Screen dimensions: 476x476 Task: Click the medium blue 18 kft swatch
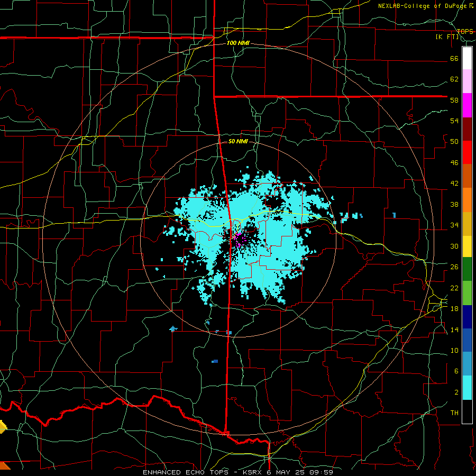click(467, 340)
